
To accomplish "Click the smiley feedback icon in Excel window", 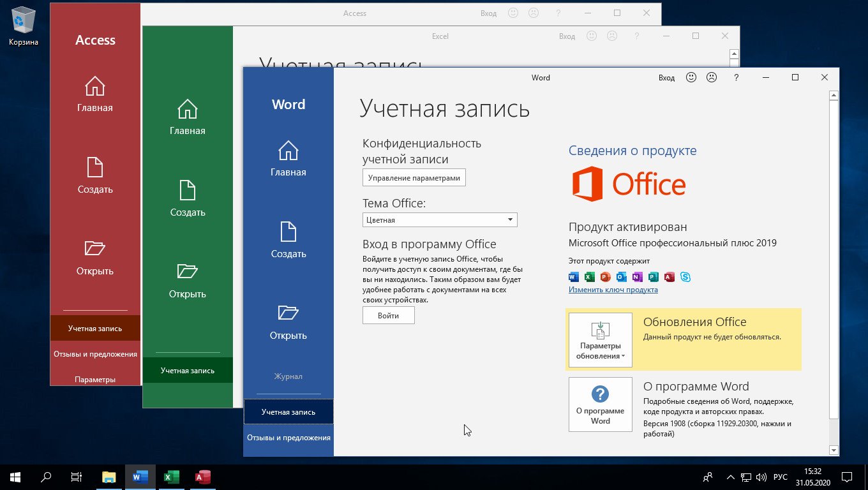I will coord(592,36).
